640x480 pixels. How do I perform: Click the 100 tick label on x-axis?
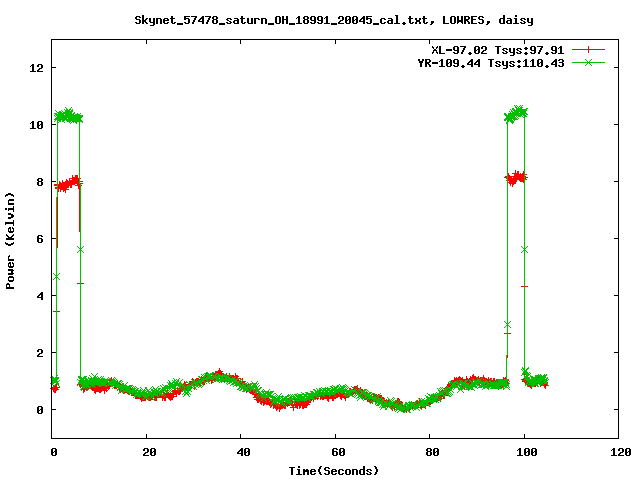coord(524,451)
